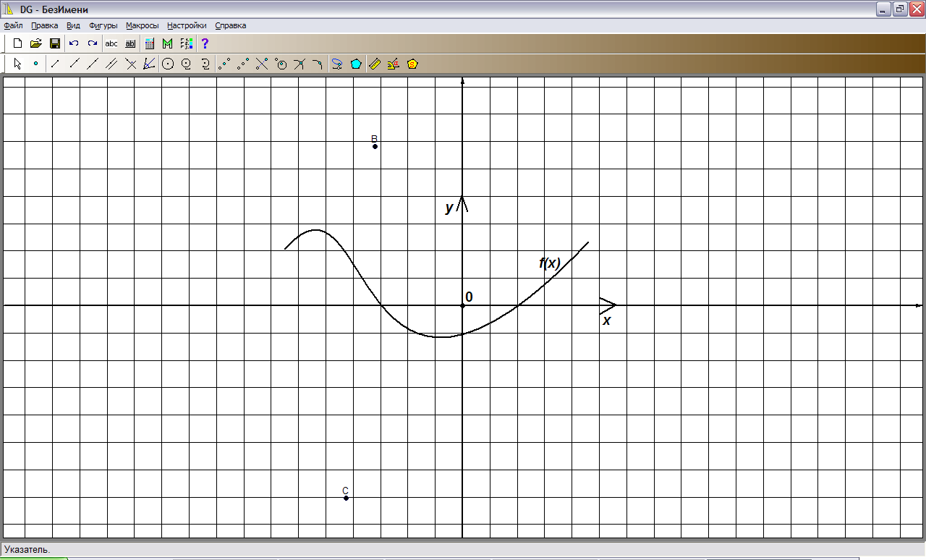The image size is (926, 560).
Task: Save the drawing with the floppy disk icon
Action: point(54,43)
